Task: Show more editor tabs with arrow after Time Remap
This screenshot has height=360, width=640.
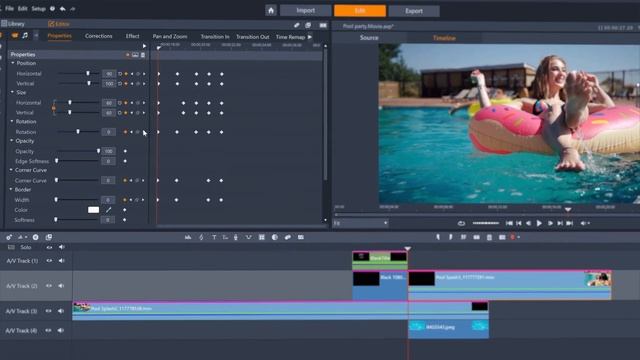Action: [310, 37]
